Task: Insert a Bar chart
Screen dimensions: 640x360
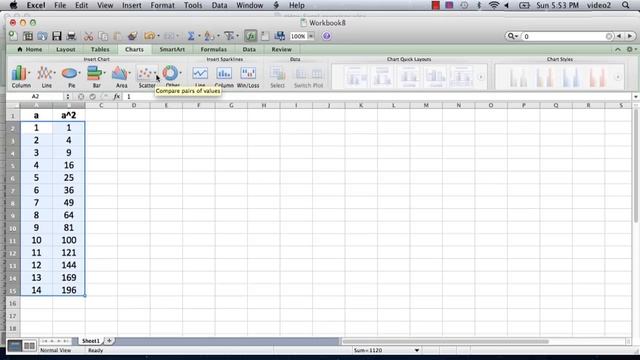Action: pyautogui.click(x=96, y=76)
